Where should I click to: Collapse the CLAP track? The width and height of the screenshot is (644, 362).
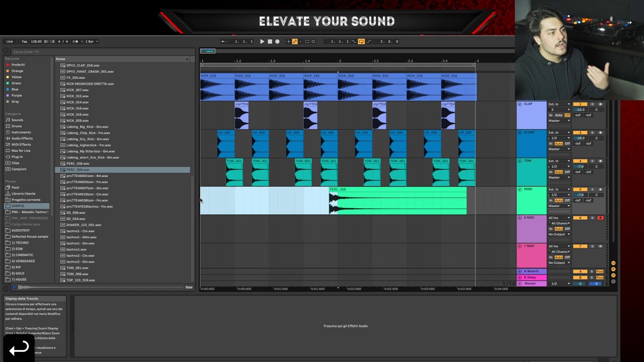click(x=520, y=104)
